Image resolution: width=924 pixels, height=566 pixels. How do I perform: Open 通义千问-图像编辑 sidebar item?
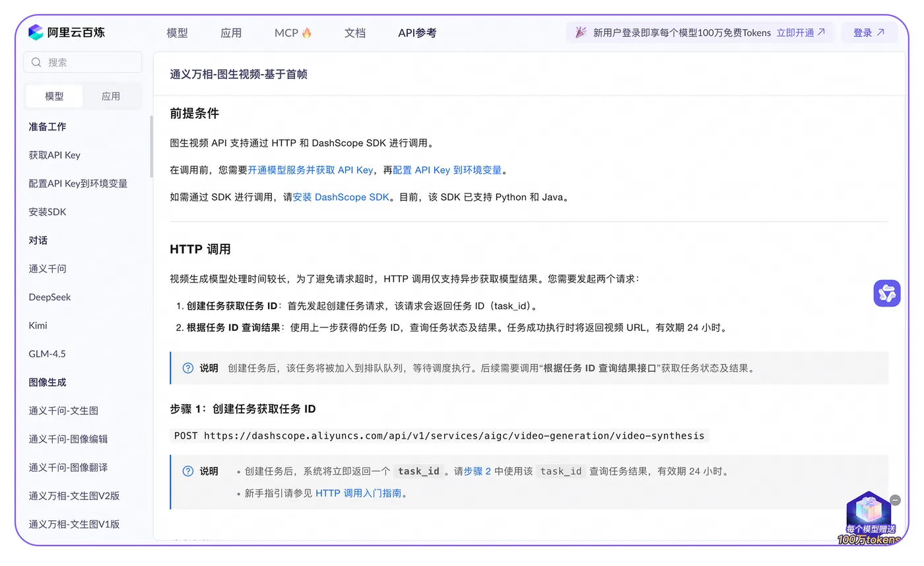click(x=68, y=439)
